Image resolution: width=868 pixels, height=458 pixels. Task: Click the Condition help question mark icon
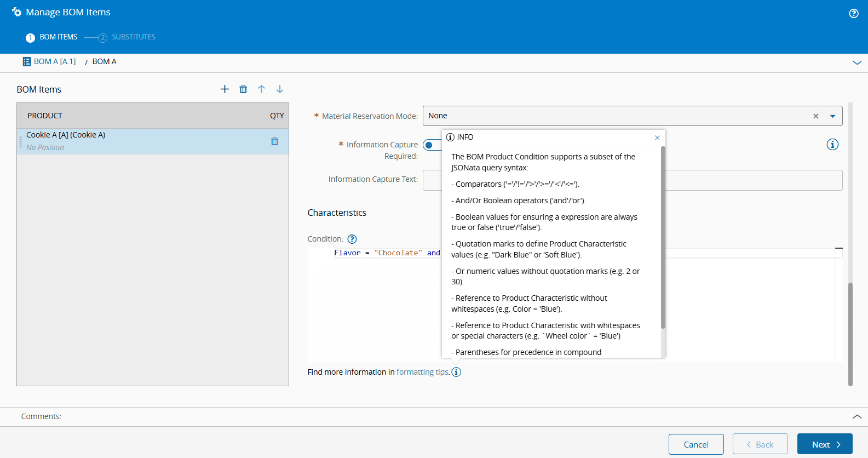(x=352, y=239)
